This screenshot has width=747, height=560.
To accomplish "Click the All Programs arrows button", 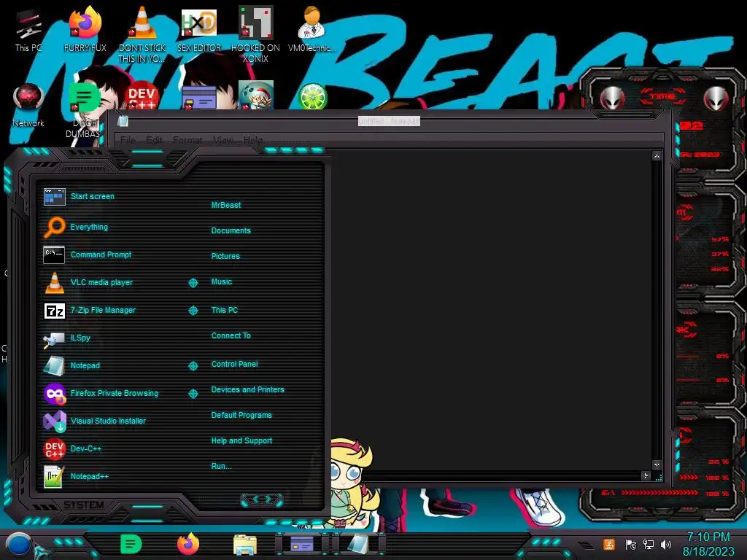I will click(x=262, y=499).
